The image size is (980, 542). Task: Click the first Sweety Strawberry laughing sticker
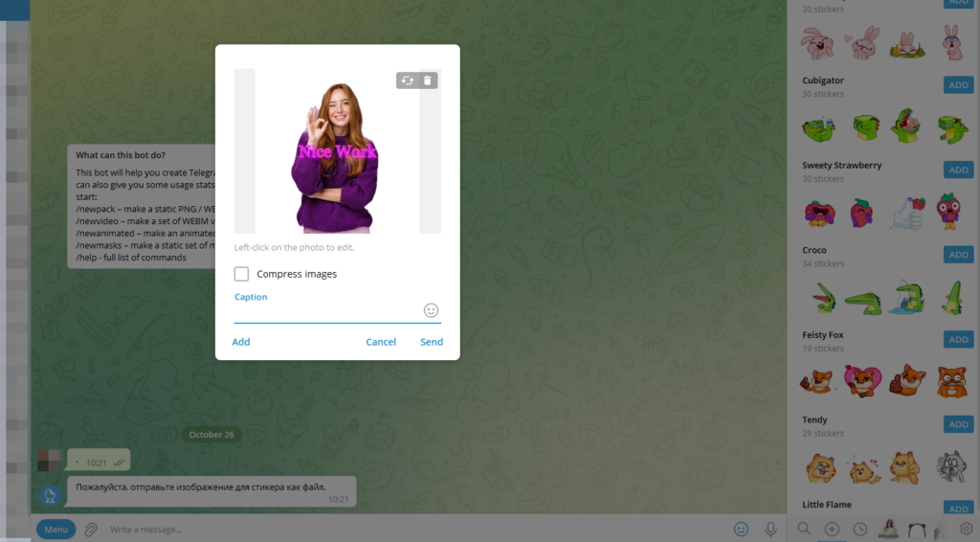pos(819,214)
